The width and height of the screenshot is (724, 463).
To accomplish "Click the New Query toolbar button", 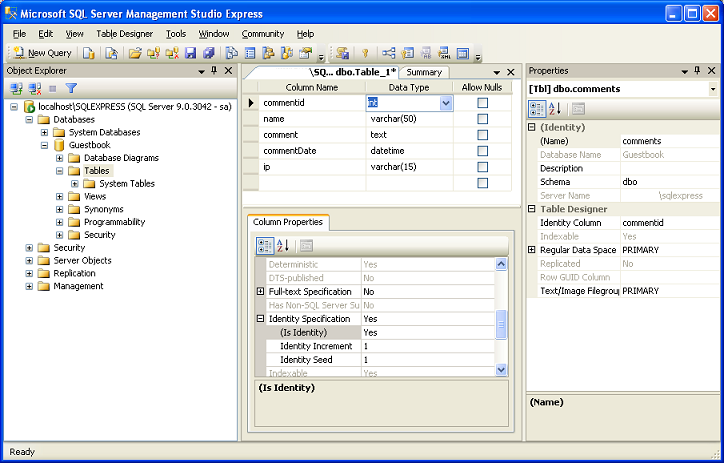I will click(x=42, y=53).
